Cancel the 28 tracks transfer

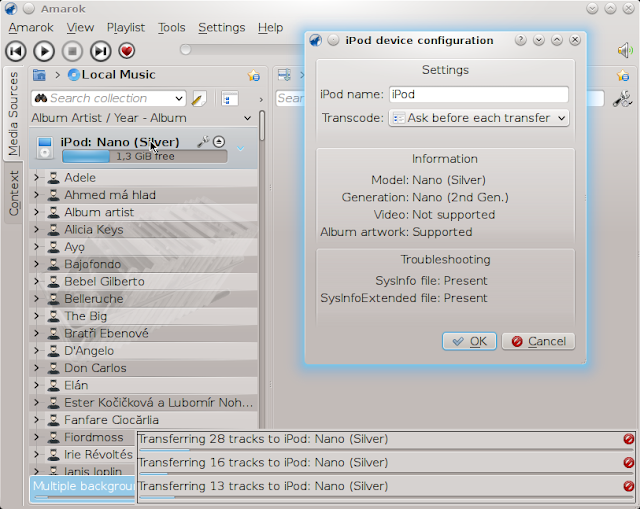point(629,439)
